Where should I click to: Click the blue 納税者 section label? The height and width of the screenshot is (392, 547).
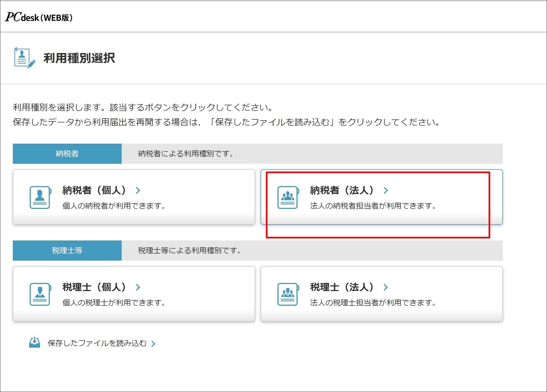(67, 154)
